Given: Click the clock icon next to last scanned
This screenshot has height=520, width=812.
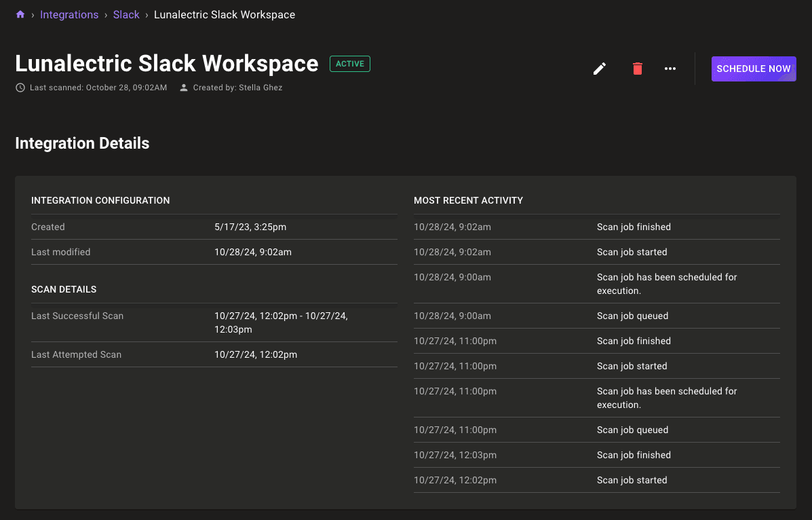Looking at the screenshot, I should tap(20, 87).
